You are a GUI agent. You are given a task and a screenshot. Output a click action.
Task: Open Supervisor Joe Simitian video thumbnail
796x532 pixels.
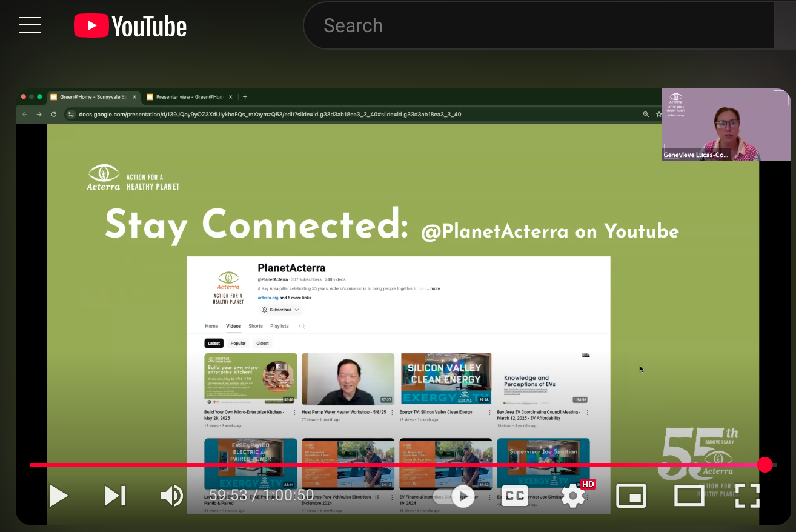543,464
